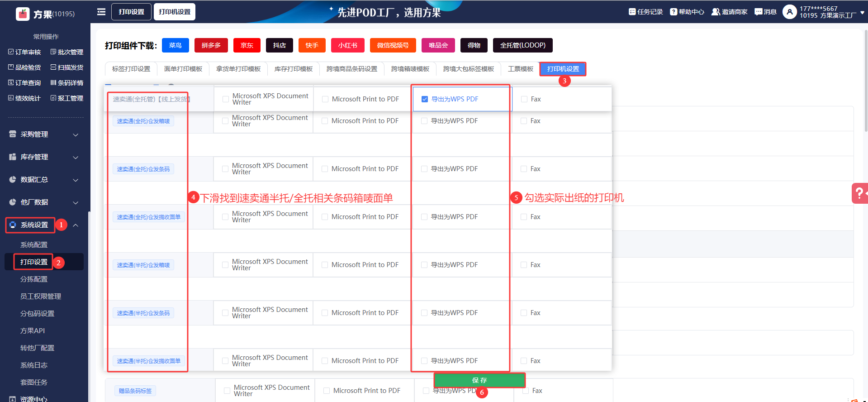This screenshot has width=868, height=402.
Task: Open 订单审核 in common operations
Action: tap(24, 52)
